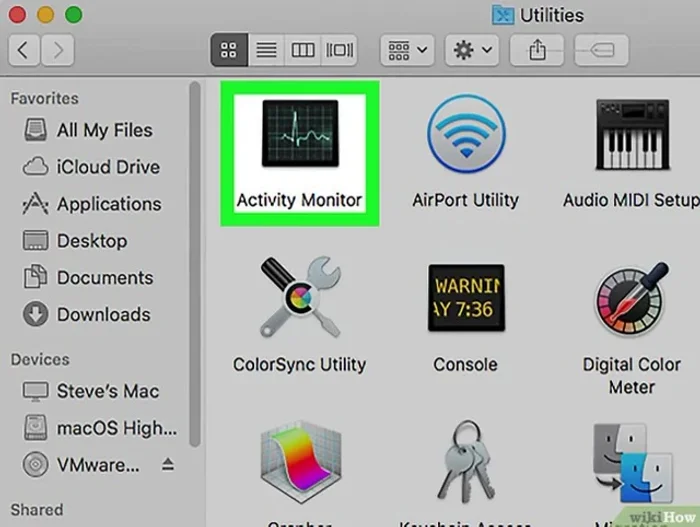Switch to icon view
This screenshot has height=527, width=700.
(229, 50)
